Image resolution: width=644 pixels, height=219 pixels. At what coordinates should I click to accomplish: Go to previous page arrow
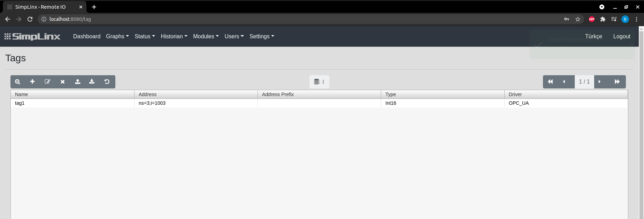pyautogui.click(x=564, y=82)
